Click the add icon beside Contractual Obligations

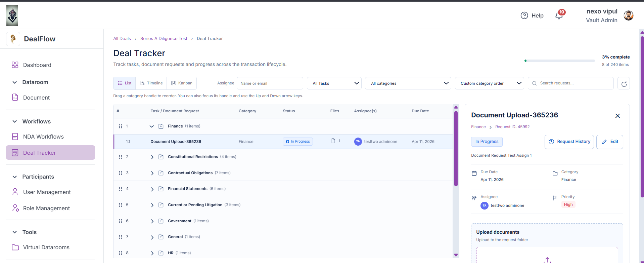(x=161, y=173)
